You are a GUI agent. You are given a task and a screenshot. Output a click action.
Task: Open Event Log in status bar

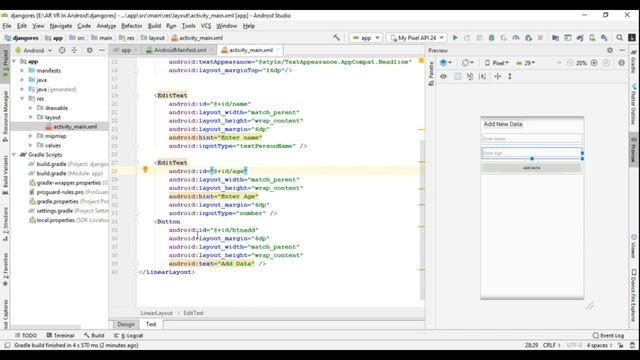(x=608, y=336)
